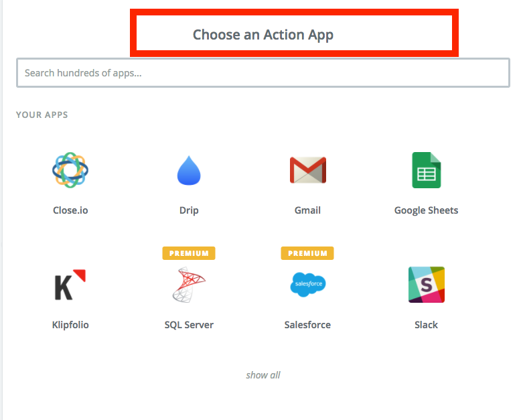521x420 pixels.
Task: Click the Salesforce app name label
Action: [307, 325]
